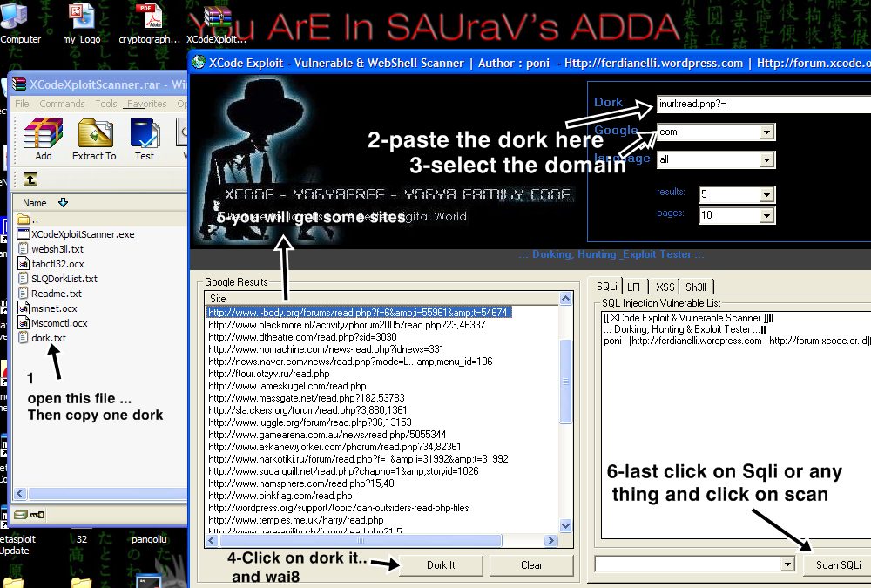Select Mscomctl.ocx in the archive list
The width and height of the screenshot is (871, 588).
click(x=52, y=323)
